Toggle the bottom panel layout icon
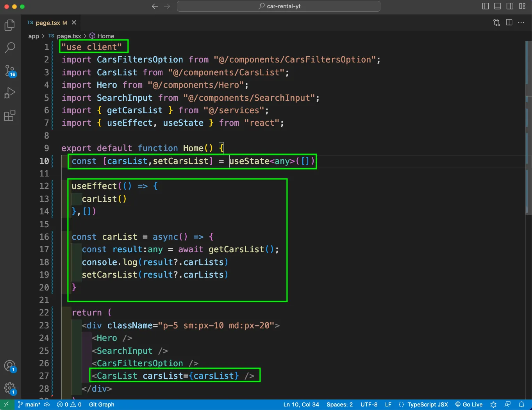532x410 pixels. (x=498, y=6)
